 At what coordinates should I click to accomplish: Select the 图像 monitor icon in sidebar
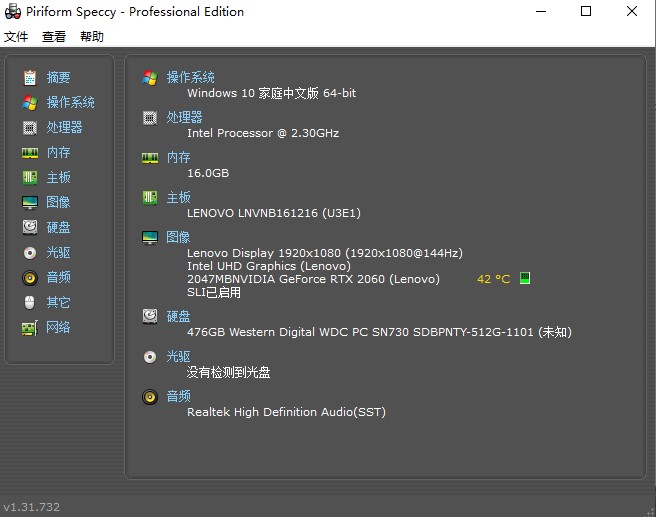tap(30, 202)
